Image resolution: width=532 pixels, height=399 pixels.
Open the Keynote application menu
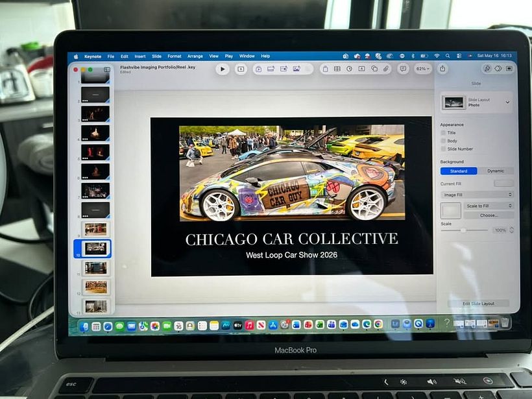point(93,56)
